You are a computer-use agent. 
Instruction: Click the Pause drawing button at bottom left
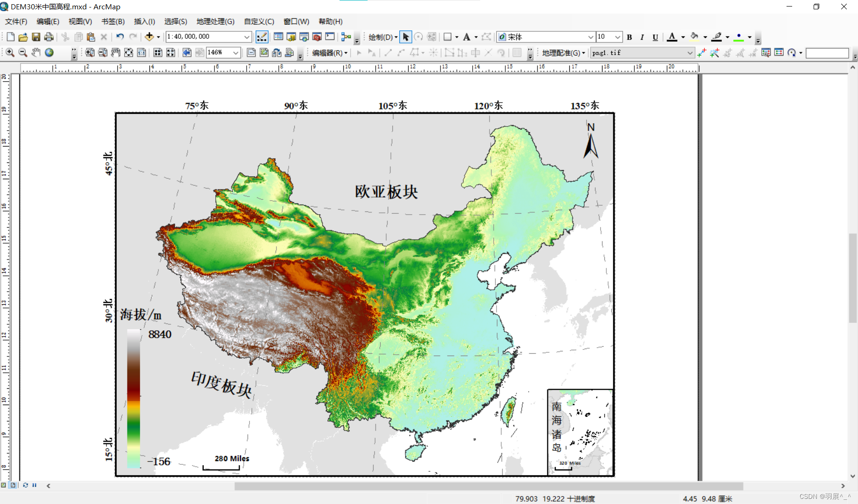coord(35,485)
